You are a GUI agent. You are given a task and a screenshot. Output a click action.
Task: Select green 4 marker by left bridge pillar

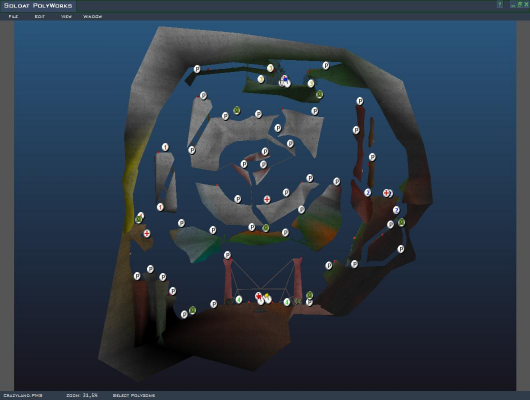tap(239, 299)
